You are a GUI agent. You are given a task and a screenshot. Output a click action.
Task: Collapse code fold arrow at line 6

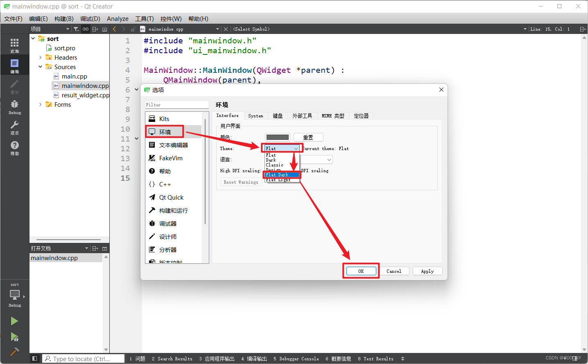point(136,90)
